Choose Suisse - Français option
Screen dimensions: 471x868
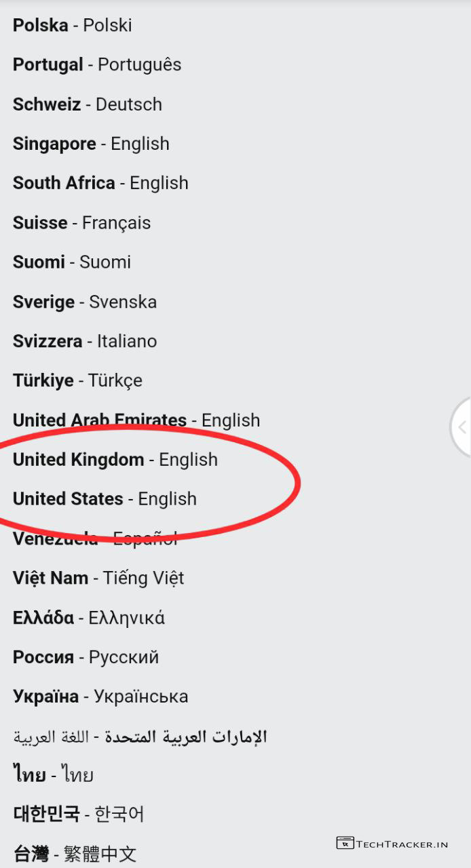[81, 222]
